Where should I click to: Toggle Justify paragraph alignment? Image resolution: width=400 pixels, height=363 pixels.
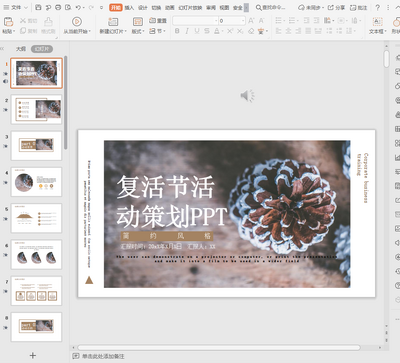(x=308, y=31)
